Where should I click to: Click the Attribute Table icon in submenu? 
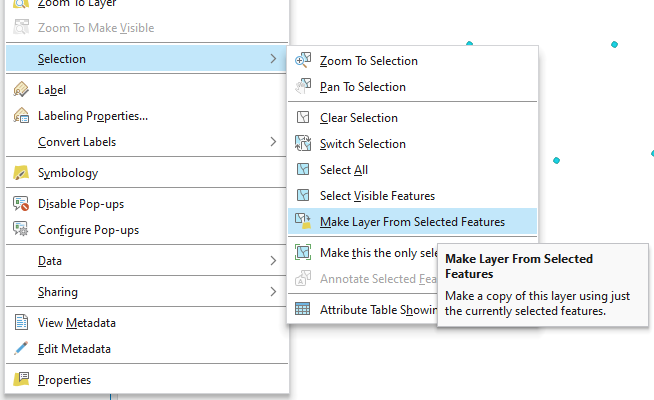(304, 310)
